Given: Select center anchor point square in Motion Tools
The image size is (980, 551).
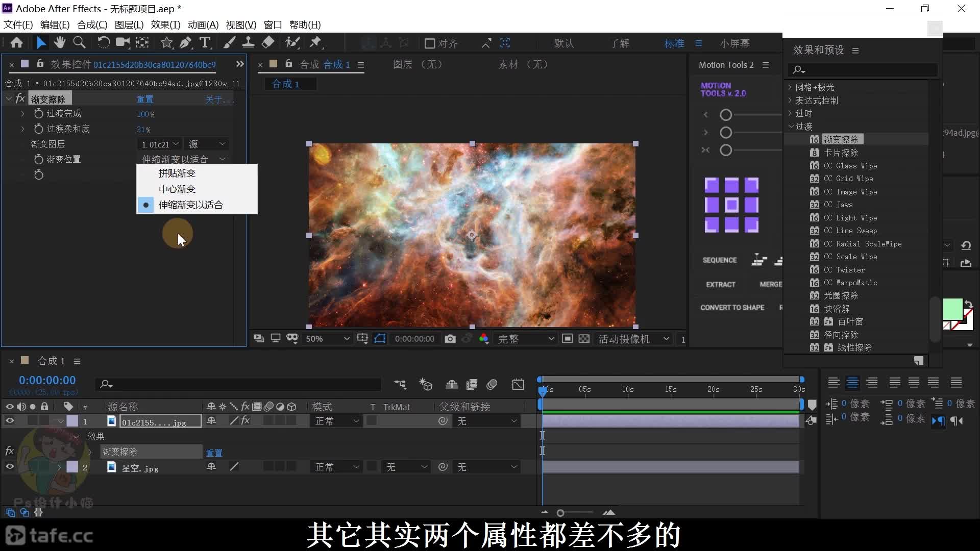Looking at the screenshot, I should tap(731, 205).
